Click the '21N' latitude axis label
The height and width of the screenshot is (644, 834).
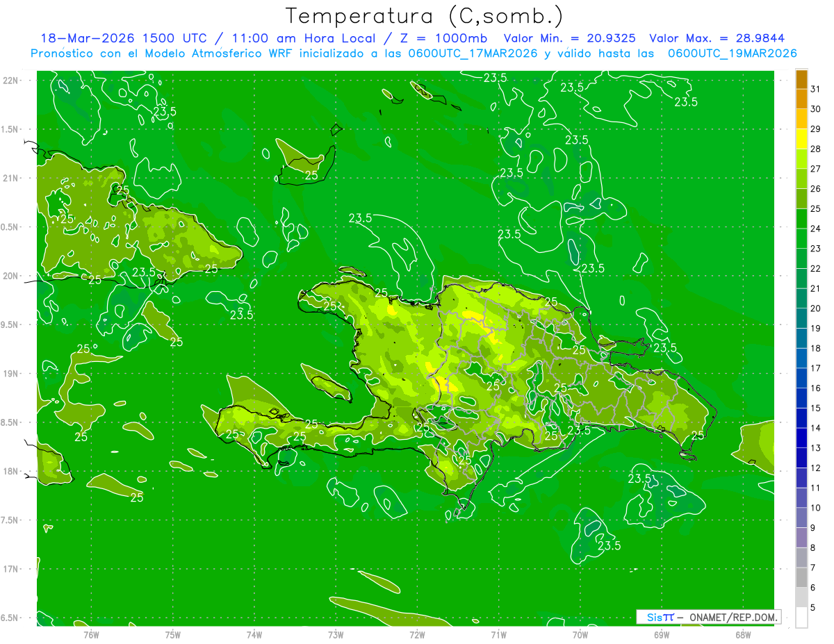10,179
